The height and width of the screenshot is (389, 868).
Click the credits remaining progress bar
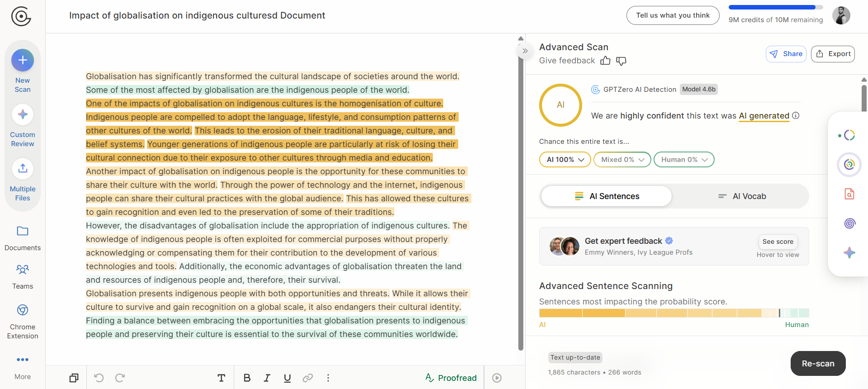tap(776, 7)
